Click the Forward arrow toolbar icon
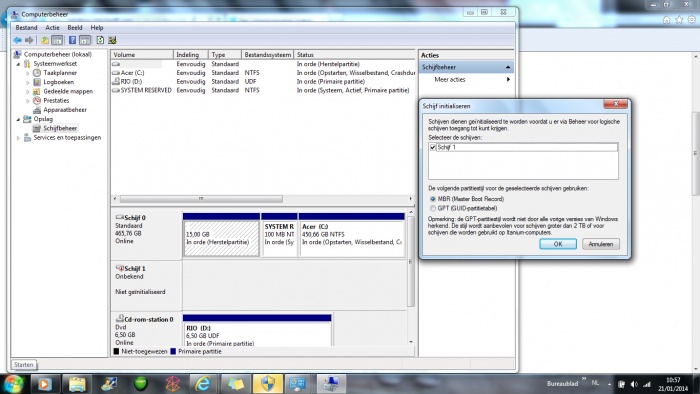The image size is (700, 394). [x=29, y=40]
